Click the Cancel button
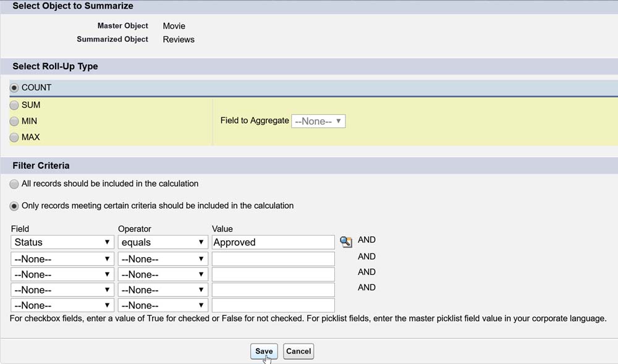 point(298,351)
